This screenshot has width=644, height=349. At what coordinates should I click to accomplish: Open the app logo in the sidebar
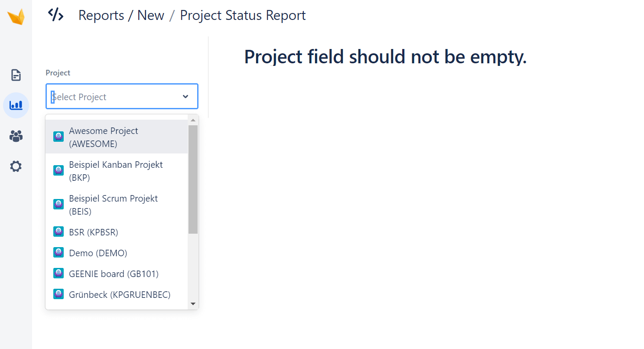(x=16, y=17)
